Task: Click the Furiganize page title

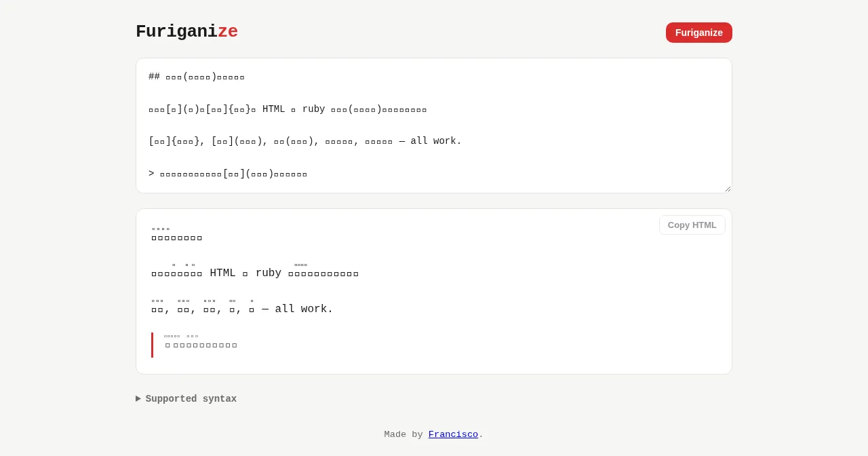Action: click(x=186, y=32)
